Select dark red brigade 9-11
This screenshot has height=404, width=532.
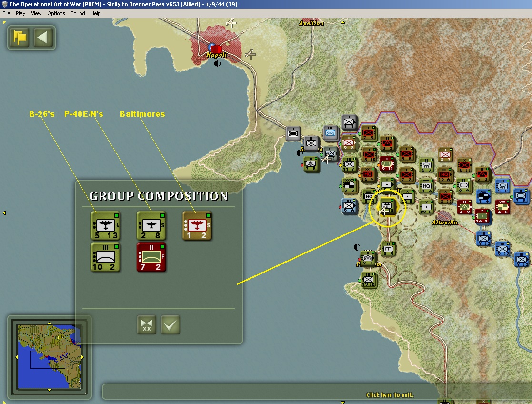pos(387,163)
